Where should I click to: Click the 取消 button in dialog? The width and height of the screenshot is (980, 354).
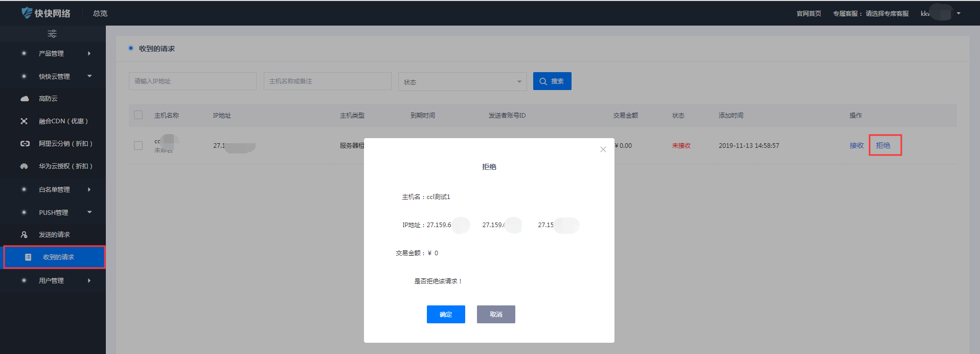(x=496, y=314)
